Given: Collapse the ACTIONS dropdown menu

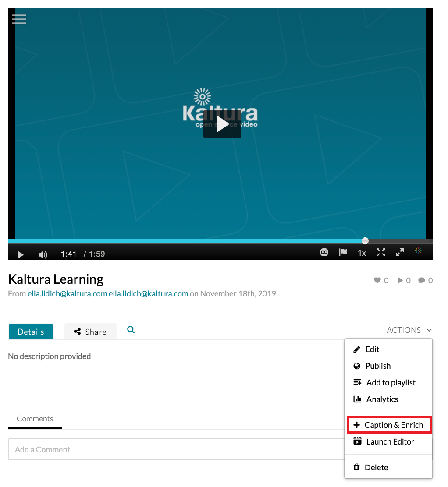Looking at the screenshot, I should 409,330.
